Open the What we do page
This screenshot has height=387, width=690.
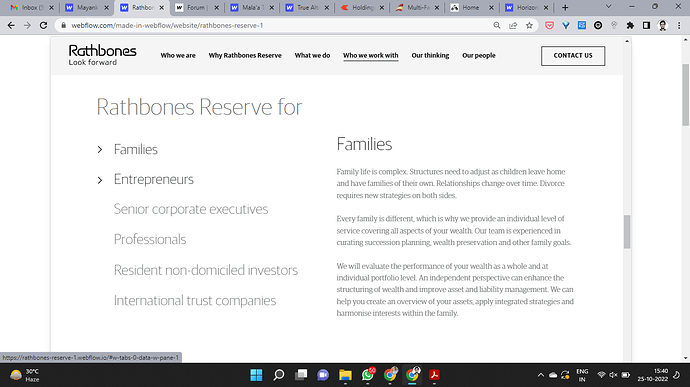(x=312, y=55)
